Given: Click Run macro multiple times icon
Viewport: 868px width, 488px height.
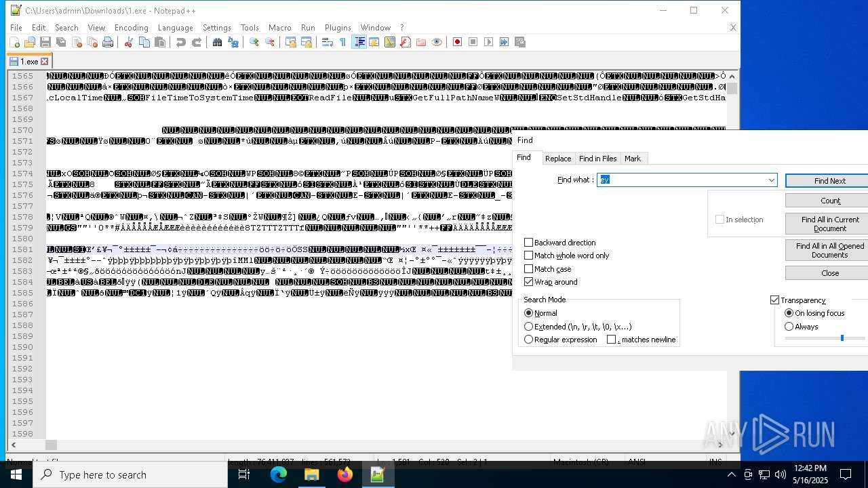Looking at the screenshot, I should coord(504,42).
